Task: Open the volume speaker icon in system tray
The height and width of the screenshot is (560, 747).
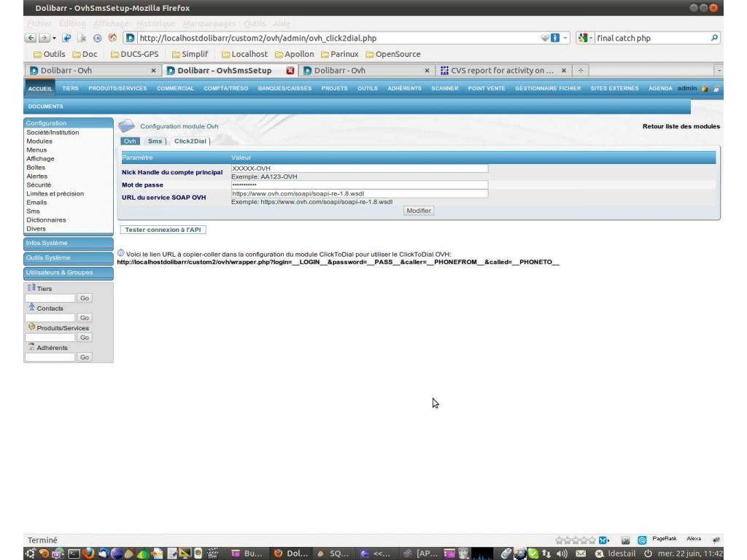Action: tap(562, 553)
